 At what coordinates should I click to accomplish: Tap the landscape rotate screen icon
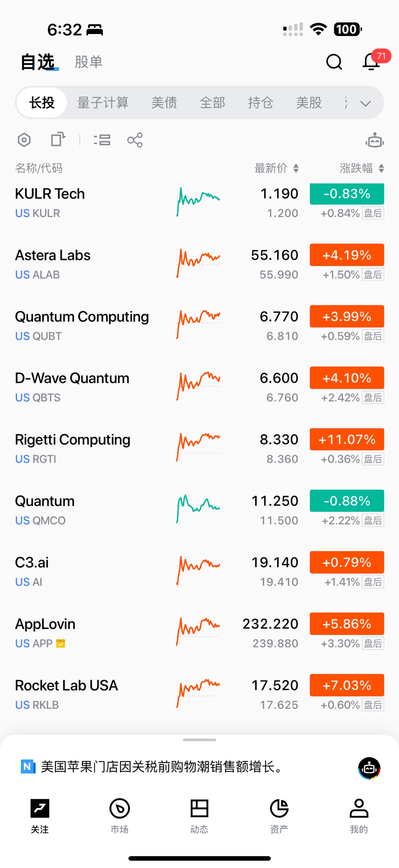pos(58,139)
